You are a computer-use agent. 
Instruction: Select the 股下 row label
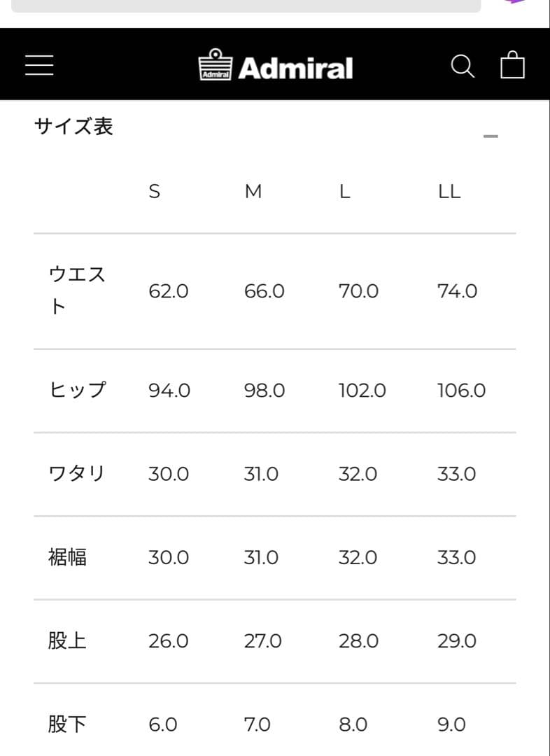coord(67,724)
